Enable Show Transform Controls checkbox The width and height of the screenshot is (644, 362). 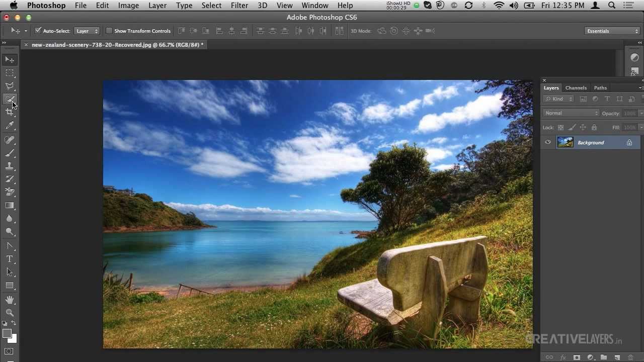pos(109,31)
